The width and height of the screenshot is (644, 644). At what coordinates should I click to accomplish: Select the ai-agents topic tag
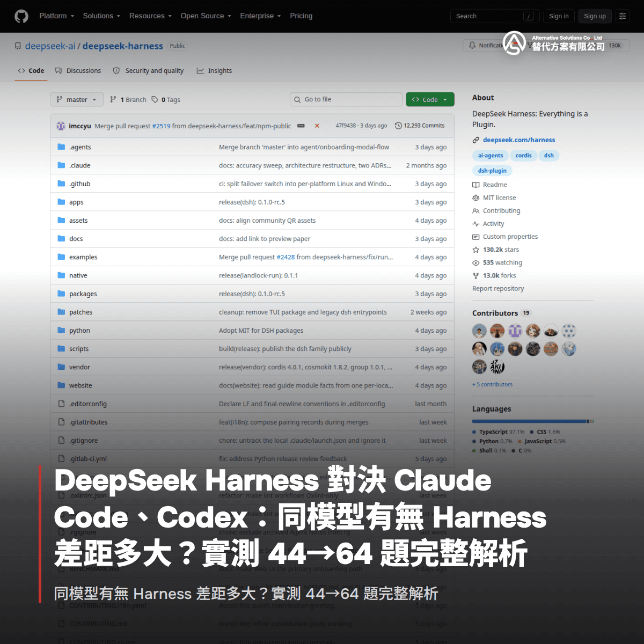pos(491,156)
